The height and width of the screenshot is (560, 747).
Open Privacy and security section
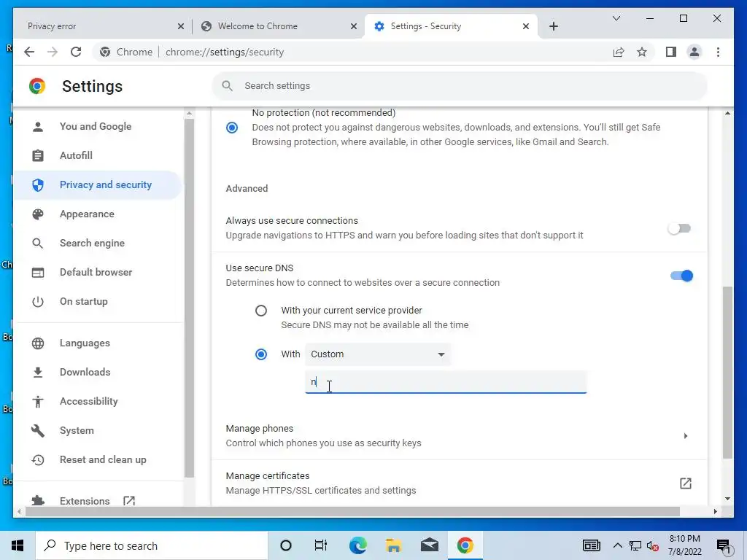point(98,184)
